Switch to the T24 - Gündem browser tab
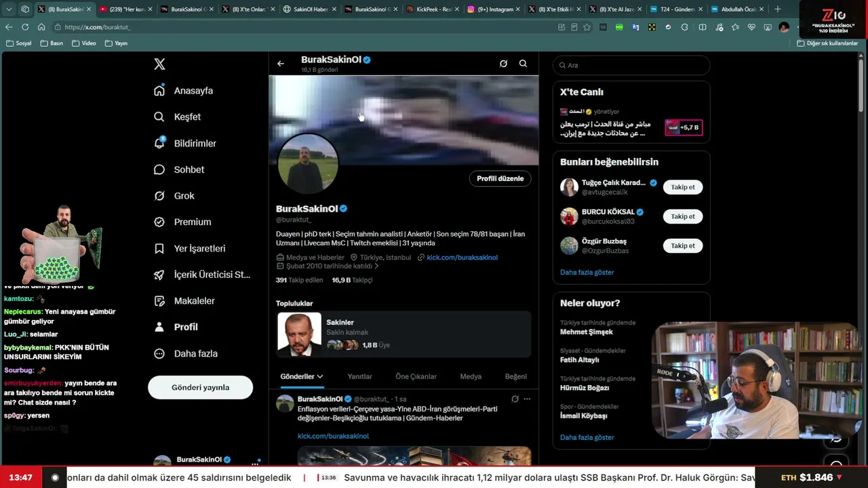868x488 pixels. coord(676,9)
